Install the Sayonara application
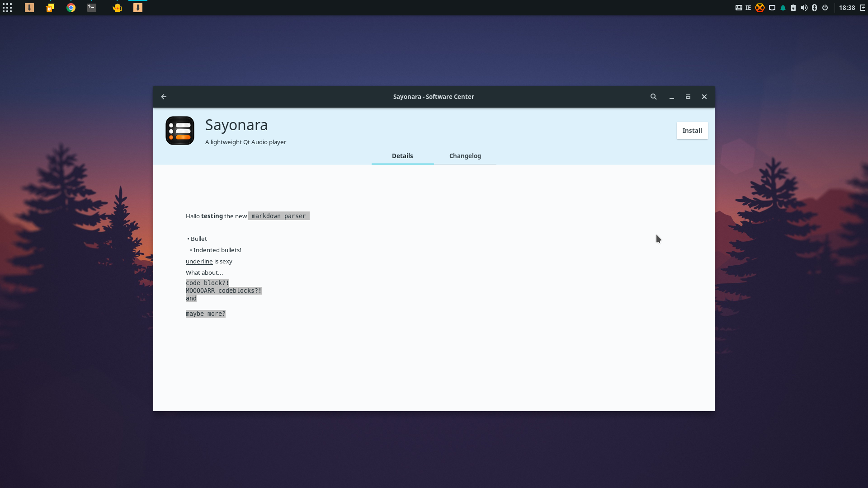The height and width of the screenshot is (488, 868). tap(692, 131)
